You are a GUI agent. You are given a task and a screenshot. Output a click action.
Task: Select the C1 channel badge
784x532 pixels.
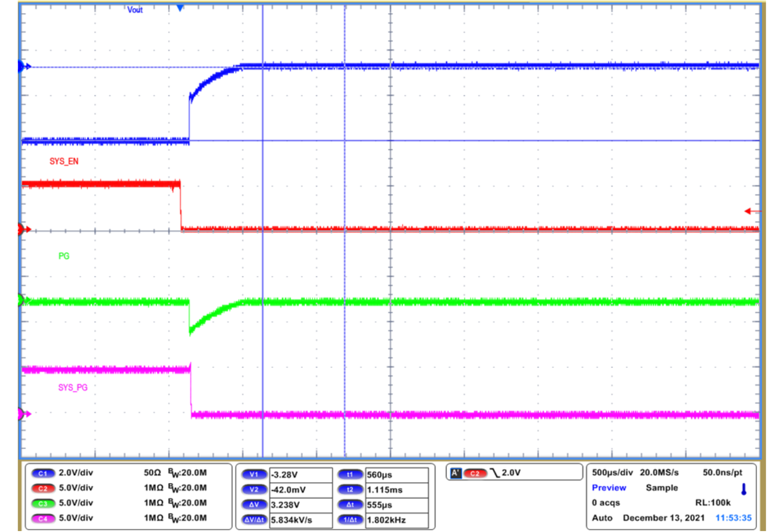pos(43,473)
